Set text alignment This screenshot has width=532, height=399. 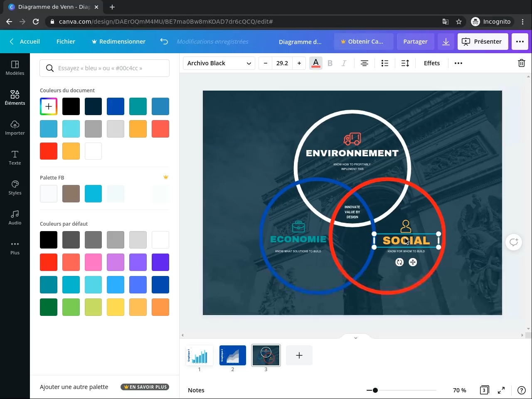(365, 63)
